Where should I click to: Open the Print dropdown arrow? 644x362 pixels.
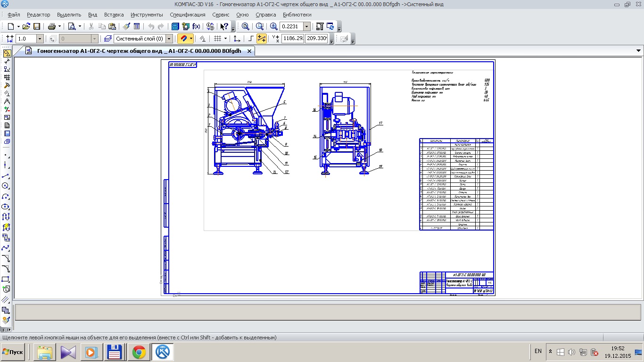(x=60, y=26)
